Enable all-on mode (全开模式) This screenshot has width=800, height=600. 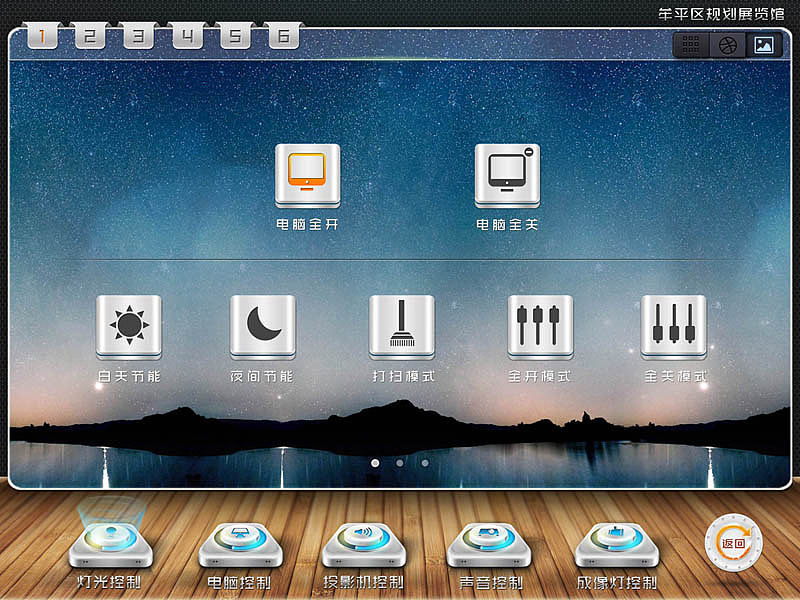(540, 327)
